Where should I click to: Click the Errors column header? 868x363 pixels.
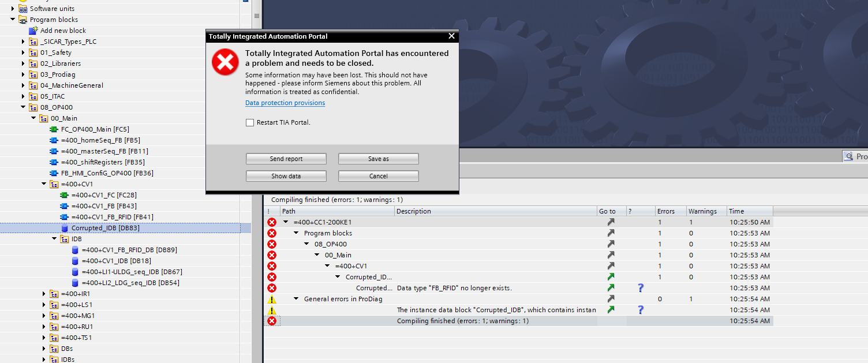pos(671,211)
